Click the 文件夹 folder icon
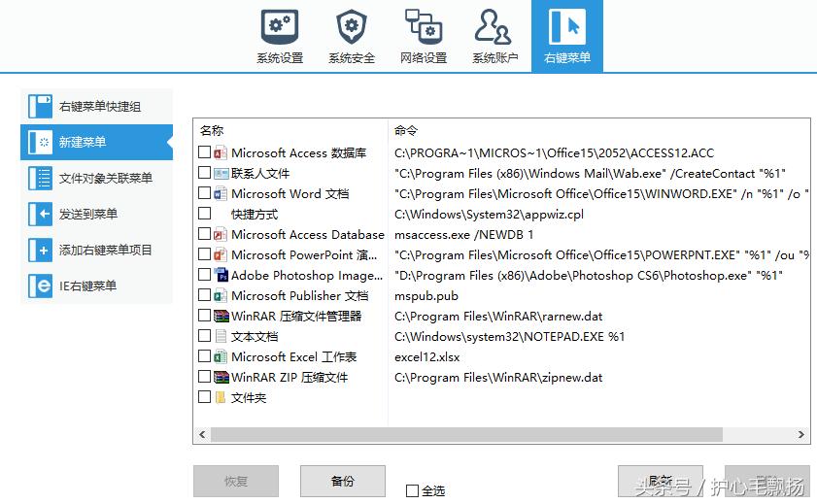This screenshot has width=817, height=504. click(221, 398)
